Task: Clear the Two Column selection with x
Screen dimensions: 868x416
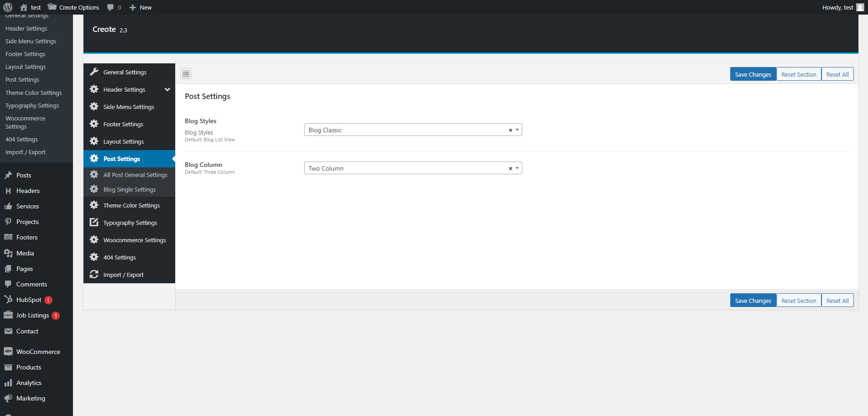Action: coord(510,169)
